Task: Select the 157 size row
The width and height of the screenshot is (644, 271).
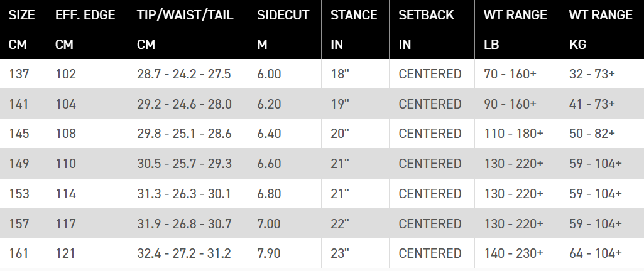Action: 322,223
